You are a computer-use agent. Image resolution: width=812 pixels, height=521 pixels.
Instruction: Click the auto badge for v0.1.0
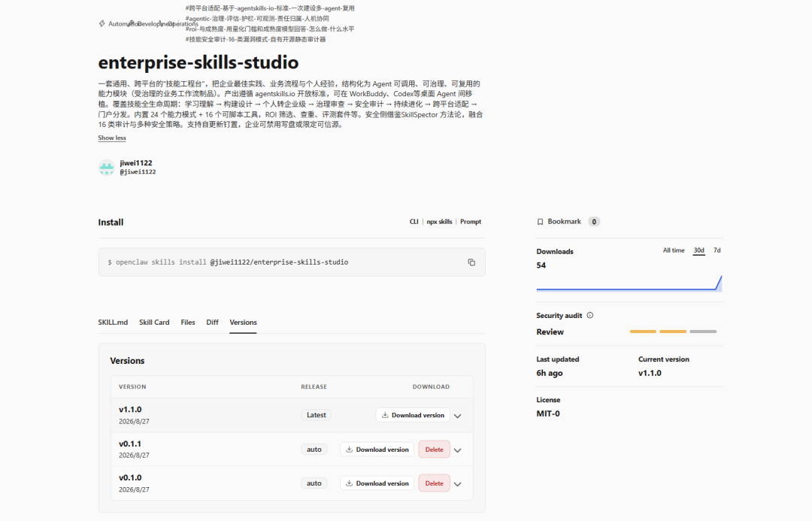(x=314, y=483)
